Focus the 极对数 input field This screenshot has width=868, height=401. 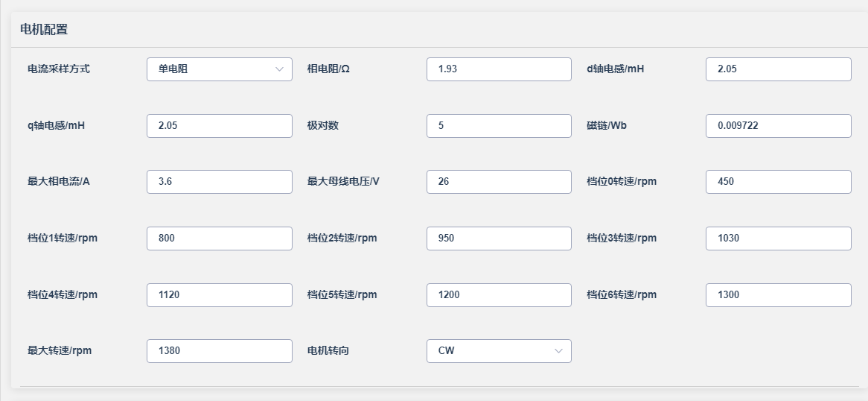coord(499,126)
